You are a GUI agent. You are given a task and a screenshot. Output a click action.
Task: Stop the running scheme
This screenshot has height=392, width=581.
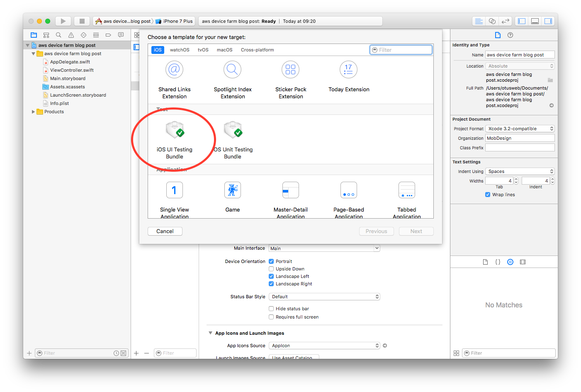[x=82, y=21]
